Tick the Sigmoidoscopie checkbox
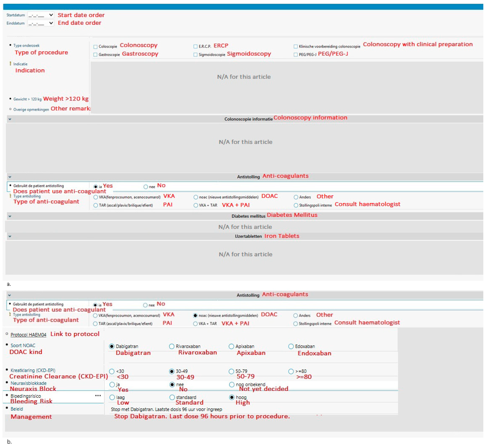This screenshot has width=489, height=448. [195, 55]
